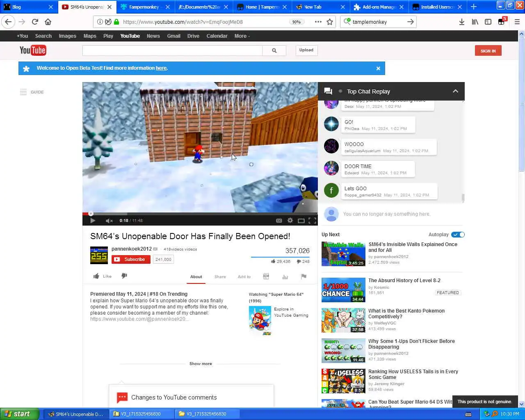Open the browser library icon
The height and width of the screenshot is (420, 525).
point(475,22)
